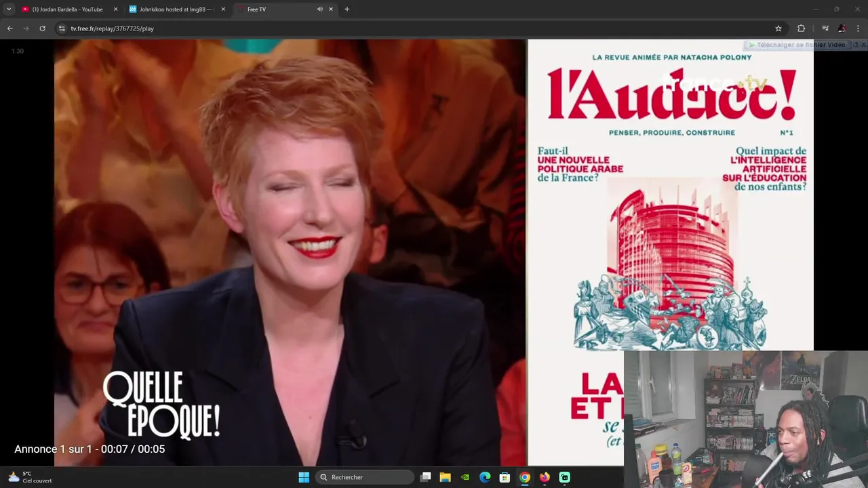Open the Chrome profile avatar
This screenshot has width=868, height=488.
pos(842,28)
